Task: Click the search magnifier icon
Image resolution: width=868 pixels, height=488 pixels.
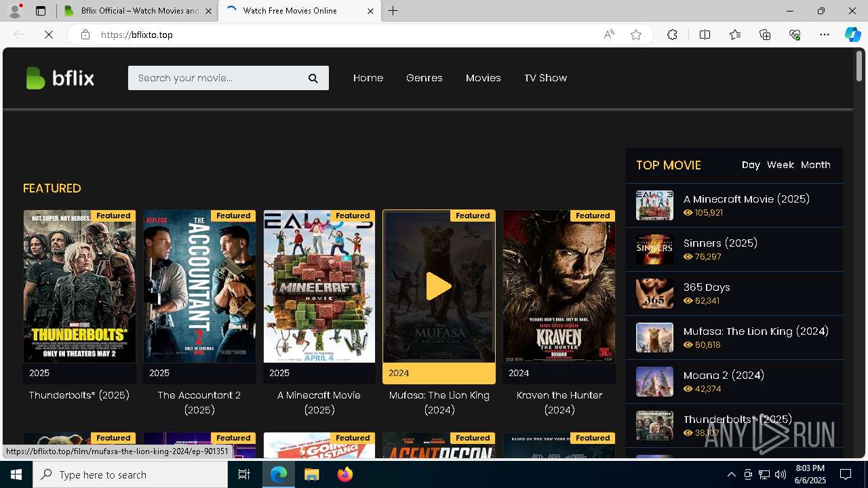Action: pyautogui.click(x=313, y=78)
